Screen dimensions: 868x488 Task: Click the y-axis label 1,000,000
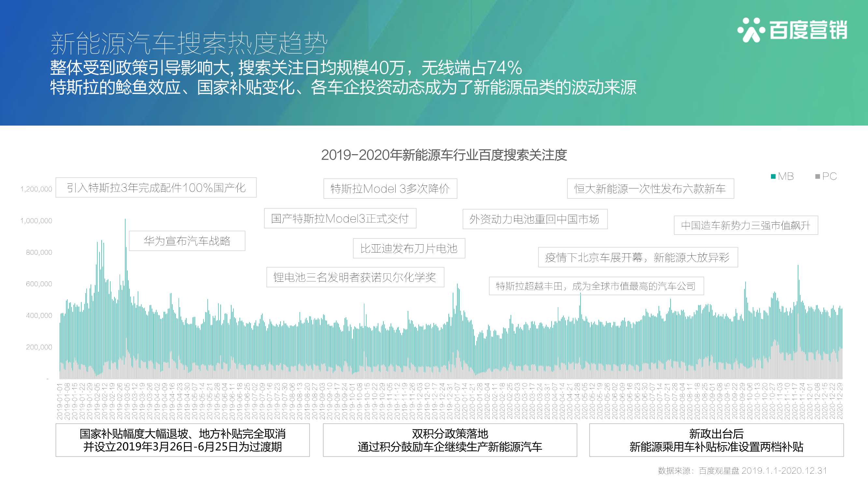[x=36, y=221]
